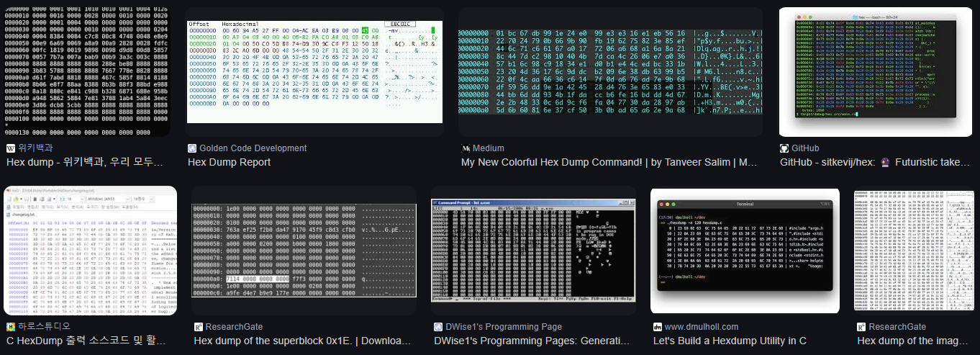
Task: Open the ResearchGate 'Hex dump of the imag...' thumbnail
Action: click(x=914, y=251)
